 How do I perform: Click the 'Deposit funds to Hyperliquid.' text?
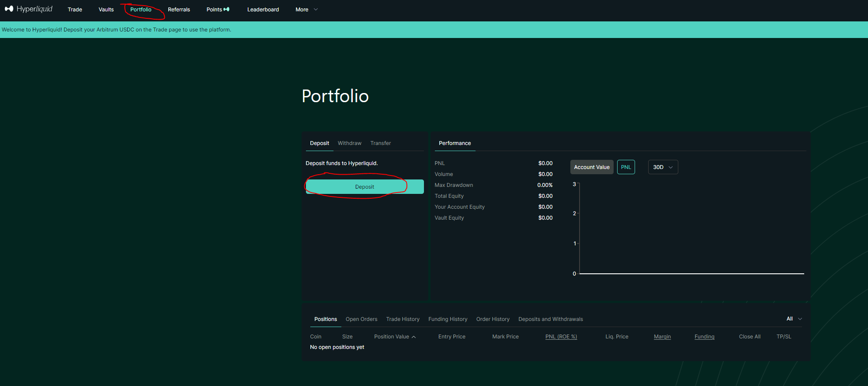[x=342, y=163]
